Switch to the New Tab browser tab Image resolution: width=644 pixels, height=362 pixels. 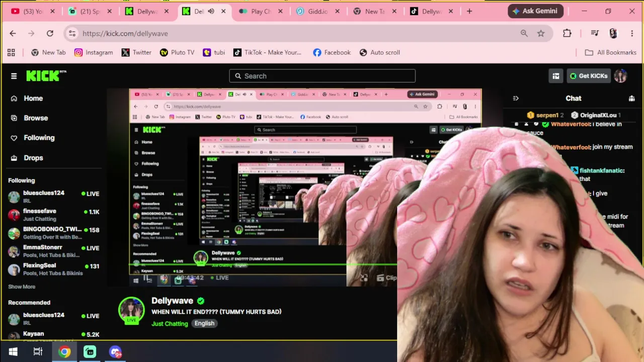[x=374, y=11]
